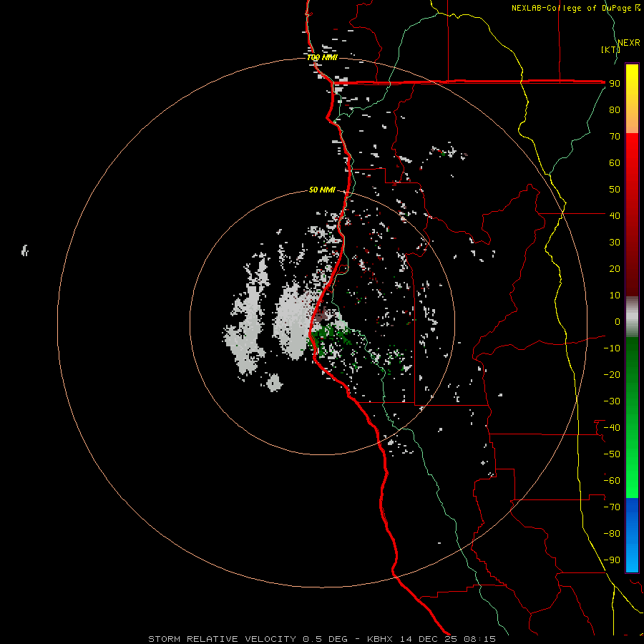This screenshot has height=644, width=644.
Task: Click the -70 value on the velocity scale
Action: coord(612,507)
